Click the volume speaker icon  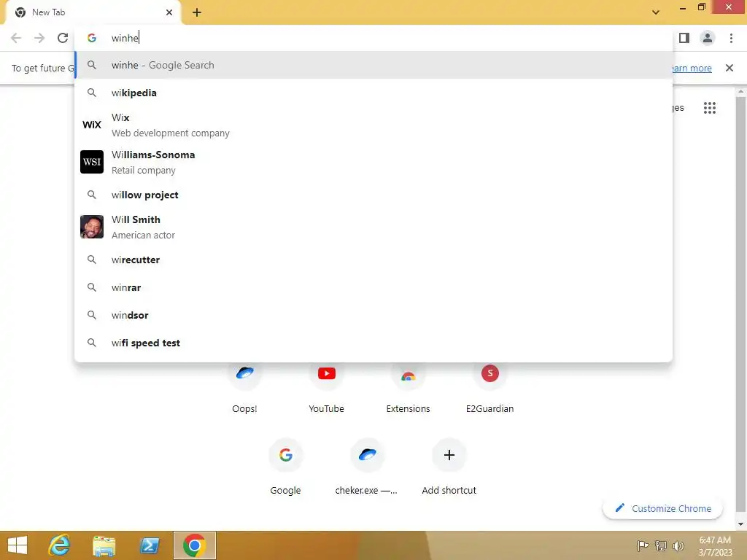pyautogui.click(x=678, y=545)
